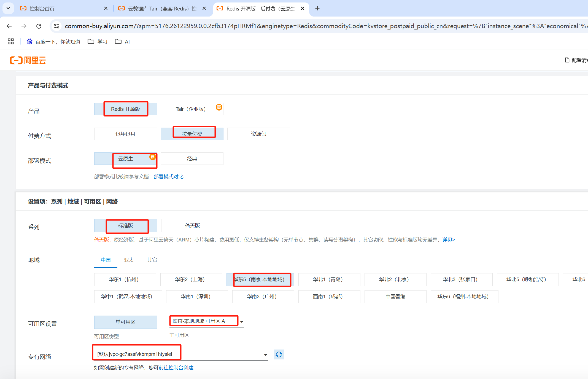Select 包年包月 payment option

[x=125, y=134]
